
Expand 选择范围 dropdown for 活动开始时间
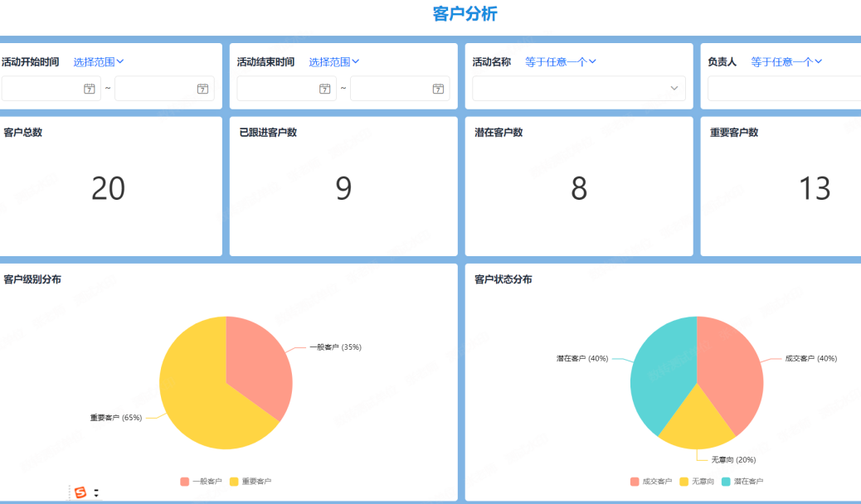pos(99,61)
